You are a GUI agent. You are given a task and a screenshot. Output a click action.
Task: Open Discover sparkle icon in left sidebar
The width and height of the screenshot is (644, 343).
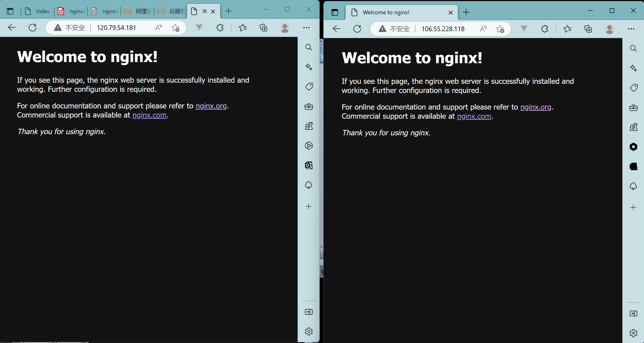(x=309, y=67)
